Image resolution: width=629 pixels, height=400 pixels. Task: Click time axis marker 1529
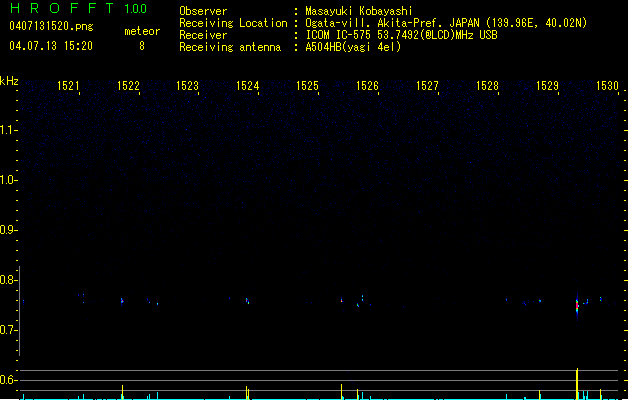tap(548, 86)
